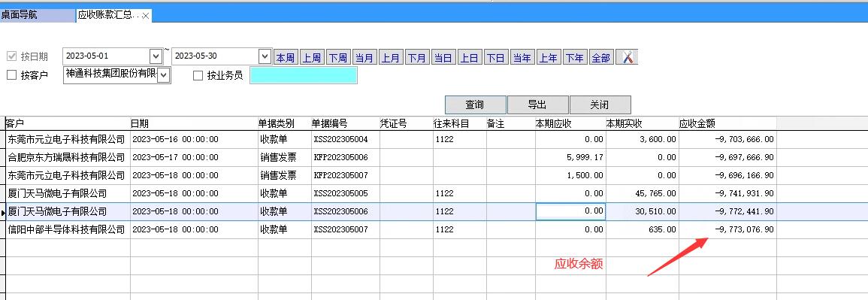Select the 全部 date range shortcut

pos(601,58)
